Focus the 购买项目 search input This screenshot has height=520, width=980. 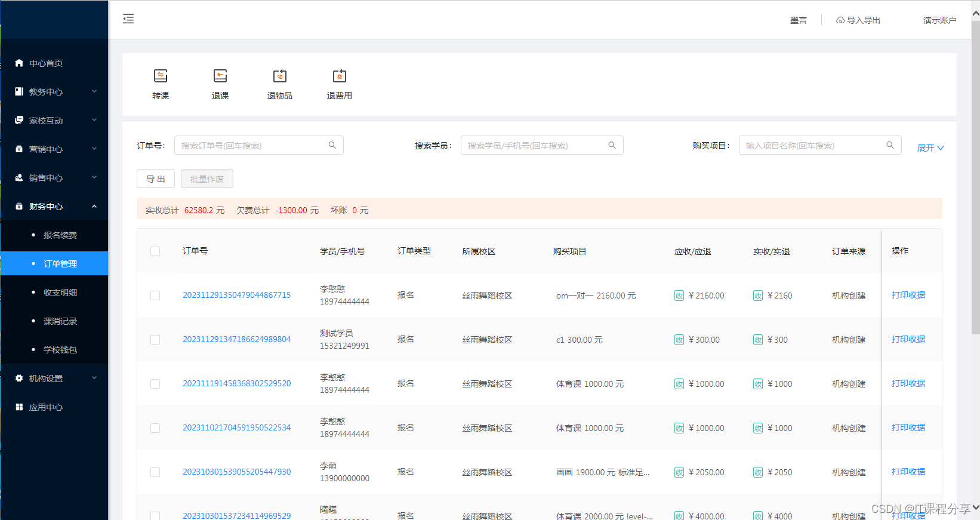[820, 145]
